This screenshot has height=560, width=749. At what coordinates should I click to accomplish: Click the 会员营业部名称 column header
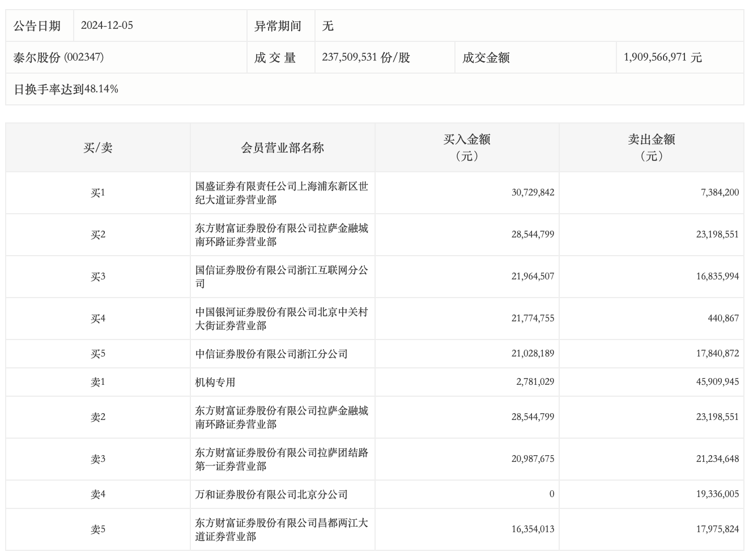[x=282, y=148]
